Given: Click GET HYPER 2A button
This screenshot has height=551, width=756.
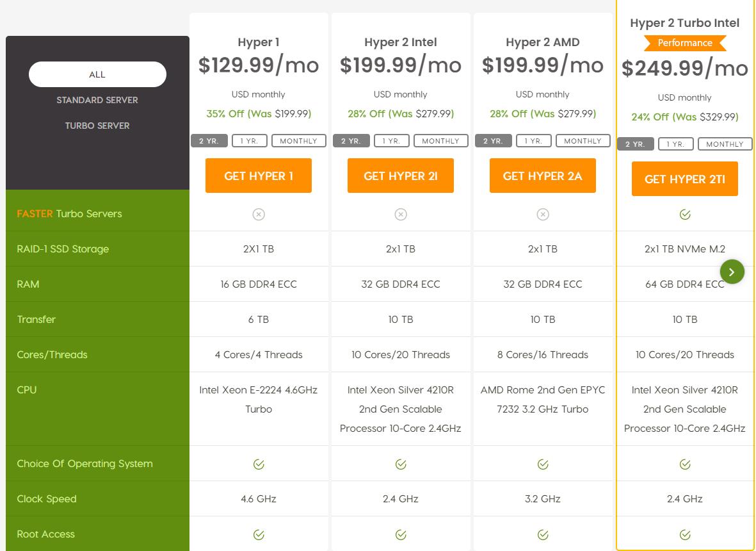Looking at the screenshot, I should pyautogui.click(x=543, y=176).
